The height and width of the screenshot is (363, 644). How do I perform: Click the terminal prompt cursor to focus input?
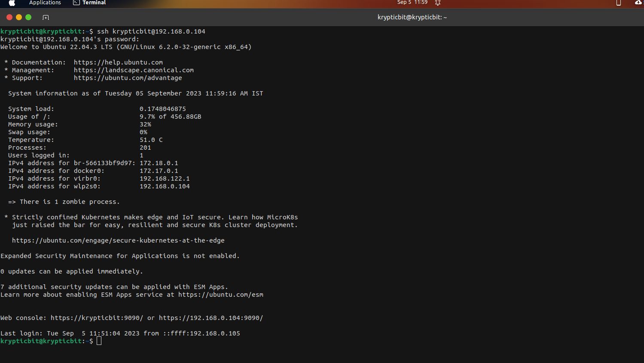[99, 340]
